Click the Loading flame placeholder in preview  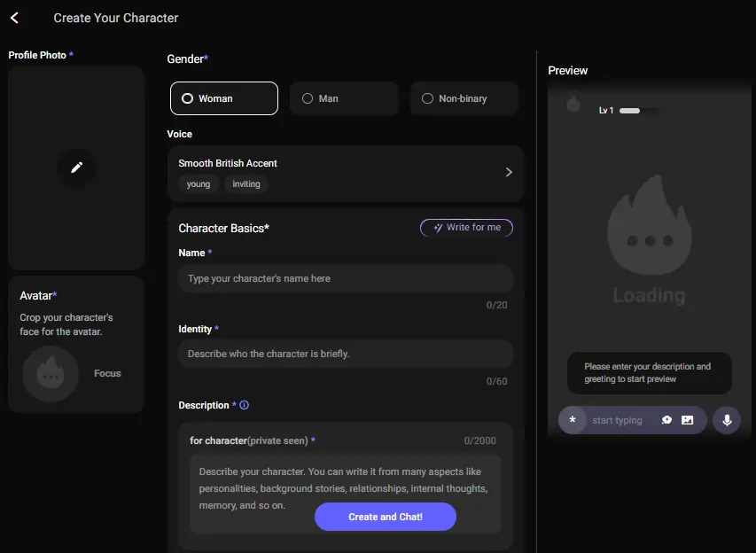(x=650, y=239)
